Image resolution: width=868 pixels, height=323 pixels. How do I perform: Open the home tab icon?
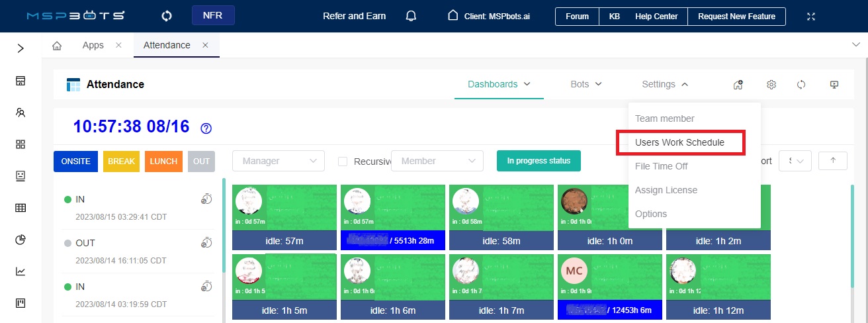(57, 46)
